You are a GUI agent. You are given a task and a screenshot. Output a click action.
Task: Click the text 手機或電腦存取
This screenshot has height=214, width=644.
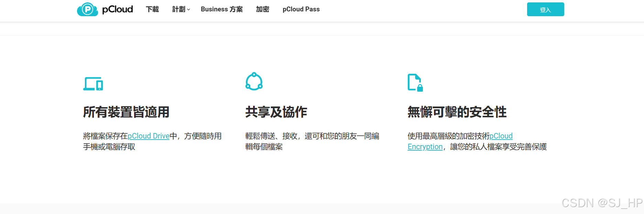(109, 147)
